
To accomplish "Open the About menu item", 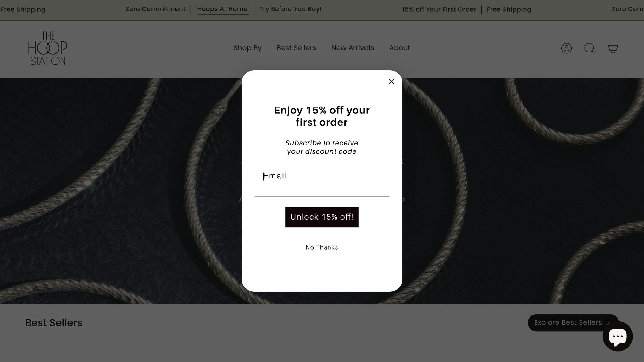I will pos(400,48).
